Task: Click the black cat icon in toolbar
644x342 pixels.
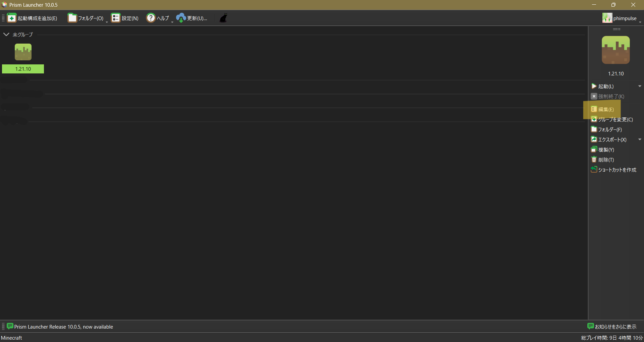Action: point(223,18)
